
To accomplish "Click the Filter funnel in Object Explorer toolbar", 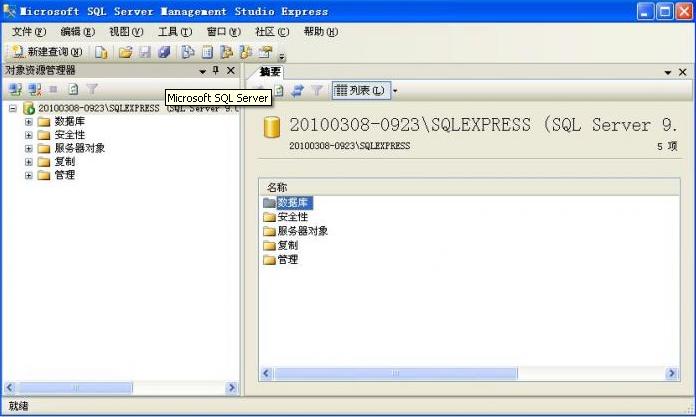I will point(92,89).
